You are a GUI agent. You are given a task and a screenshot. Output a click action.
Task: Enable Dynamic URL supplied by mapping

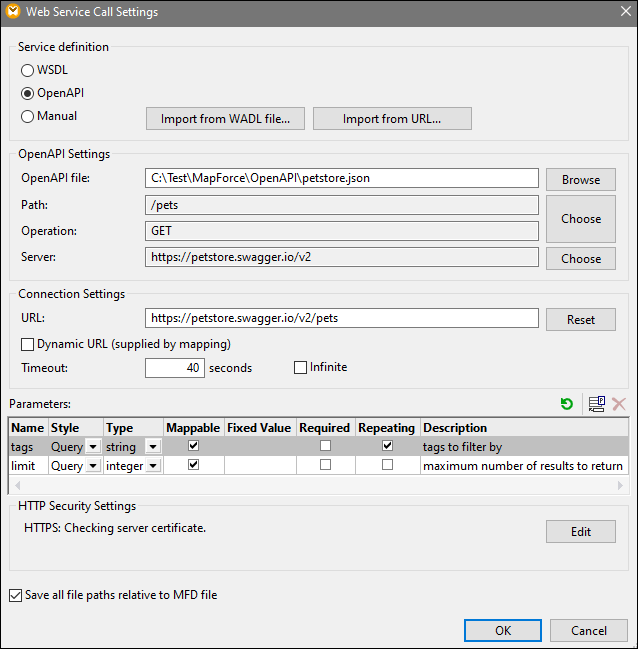point(27,344)
